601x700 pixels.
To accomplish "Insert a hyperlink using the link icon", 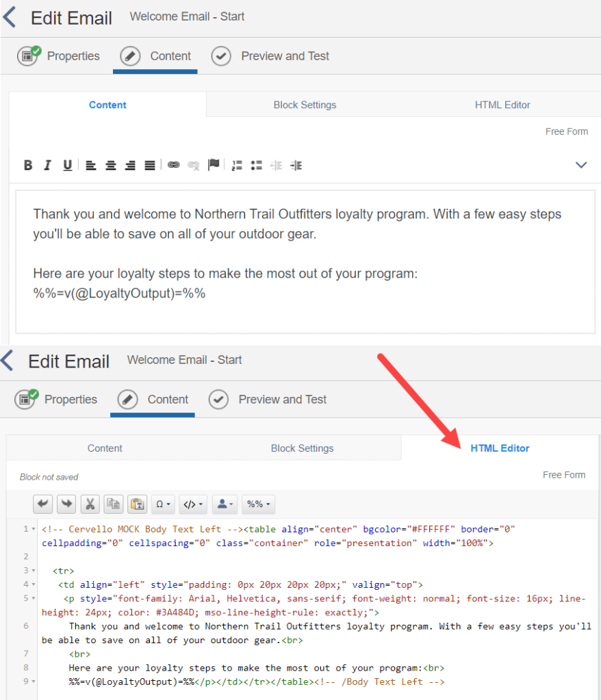I will point(174,165).
